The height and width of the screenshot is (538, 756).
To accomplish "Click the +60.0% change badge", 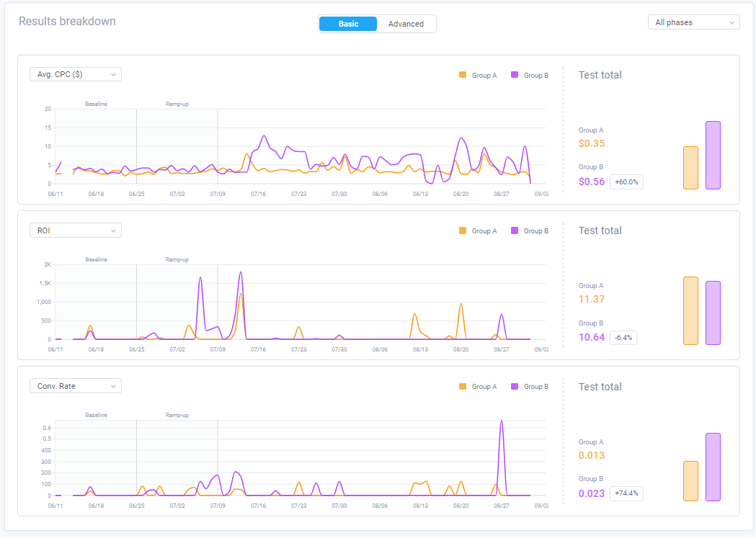I will 626,181.
